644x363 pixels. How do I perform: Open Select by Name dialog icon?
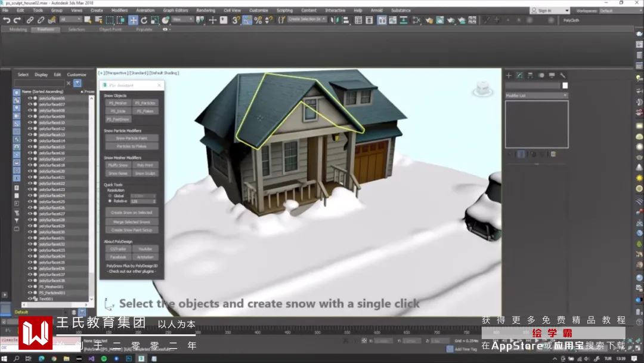point(98,20)
